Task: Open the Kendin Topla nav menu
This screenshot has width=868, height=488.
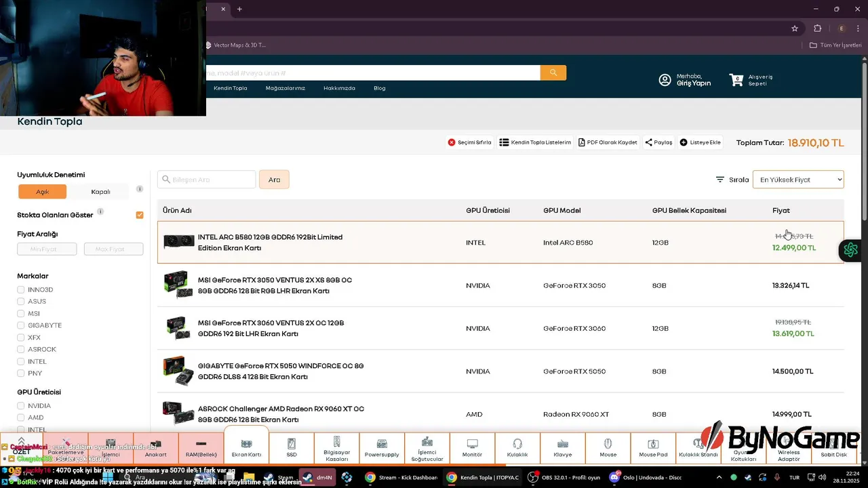Action: (x=231, y=88)
